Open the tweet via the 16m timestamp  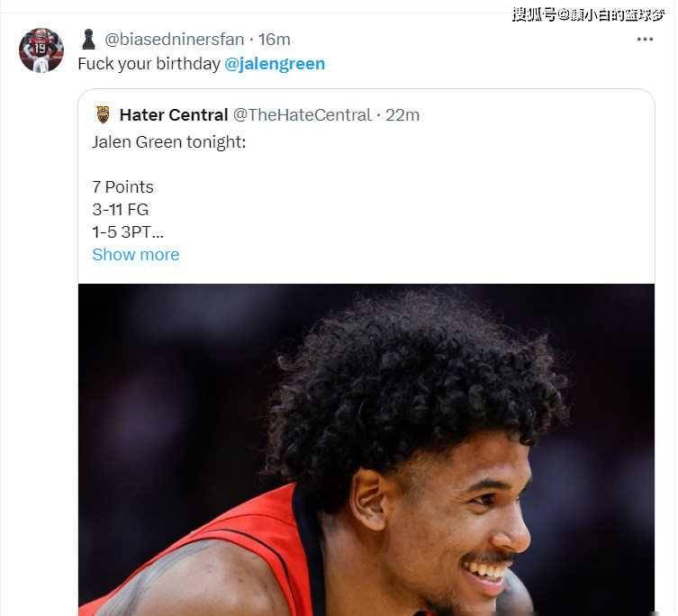[x=274, y=40]
